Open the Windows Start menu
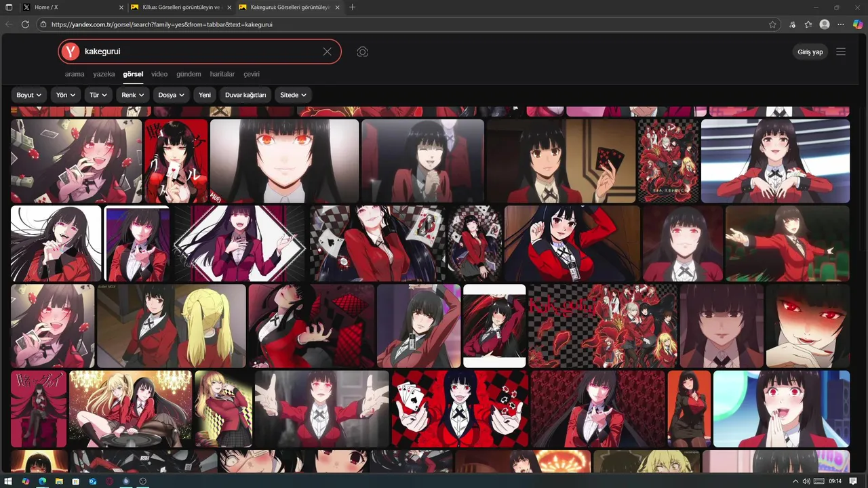Screen dimensions: 868x488 (9, 481)
